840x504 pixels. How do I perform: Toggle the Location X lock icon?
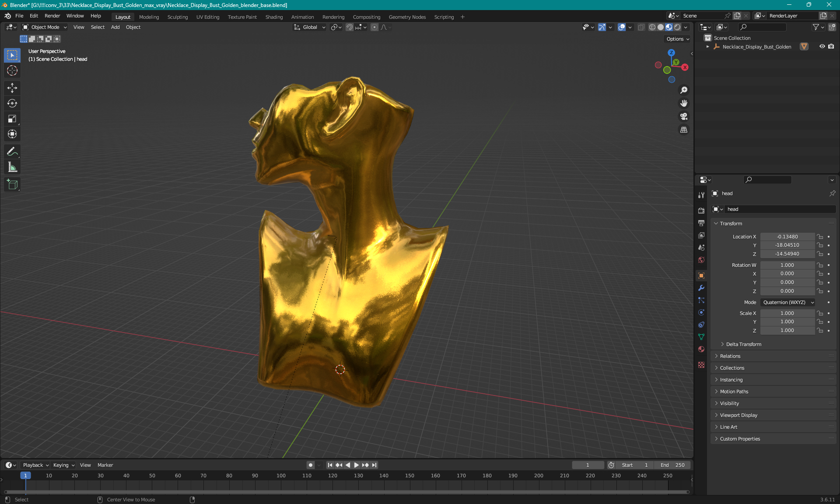[x=820, y=237]
